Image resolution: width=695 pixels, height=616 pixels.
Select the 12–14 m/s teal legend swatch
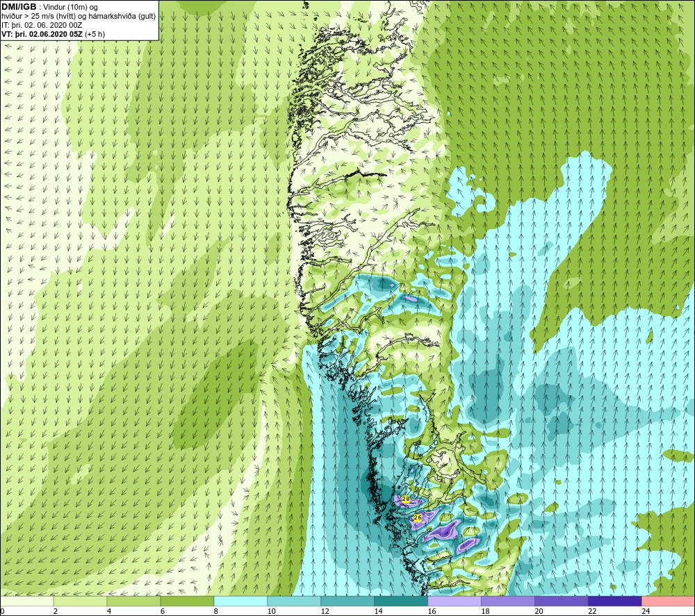(x=347, y=601)
